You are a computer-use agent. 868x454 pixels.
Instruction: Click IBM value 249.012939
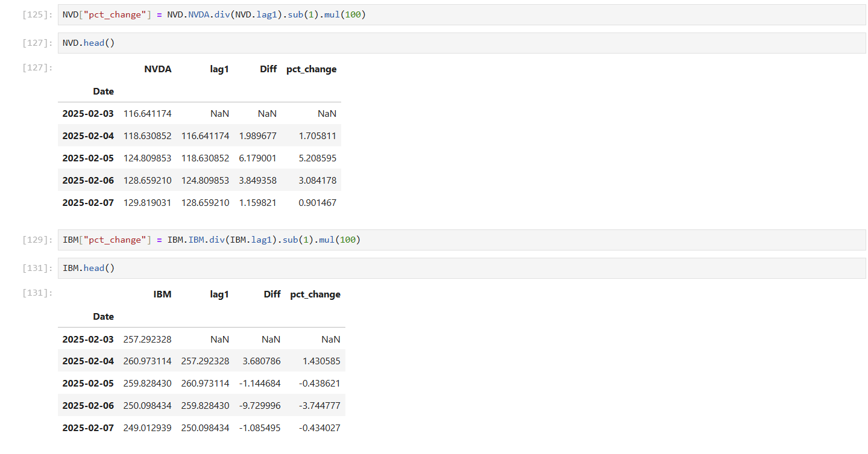coord(147,428)
